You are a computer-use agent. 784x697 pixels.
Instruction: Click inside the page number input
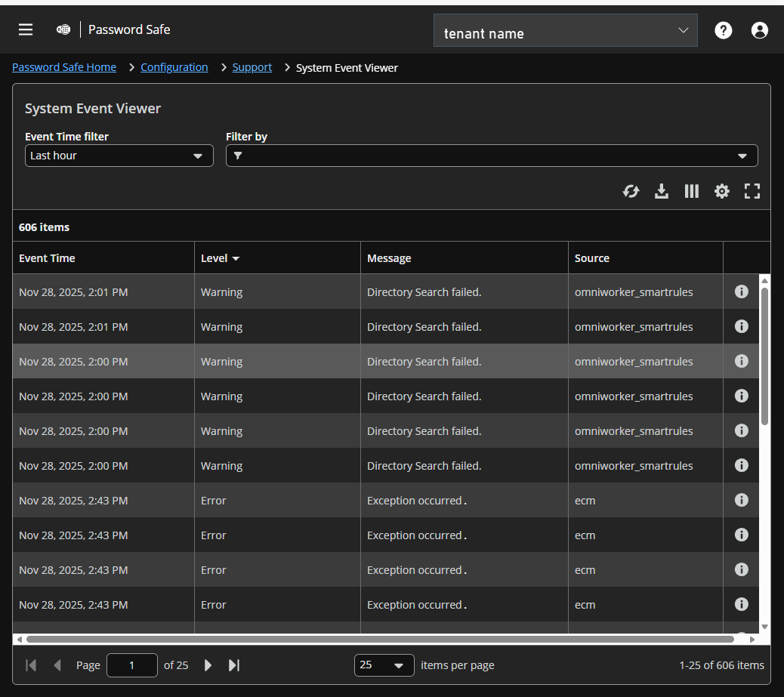[x=132, y=665]
